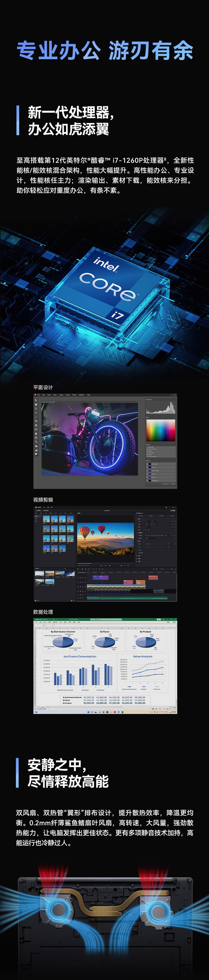The image size is (209, 980).
Task: Toggle visibility of the 'New Layer' layer
Action: 147,464
